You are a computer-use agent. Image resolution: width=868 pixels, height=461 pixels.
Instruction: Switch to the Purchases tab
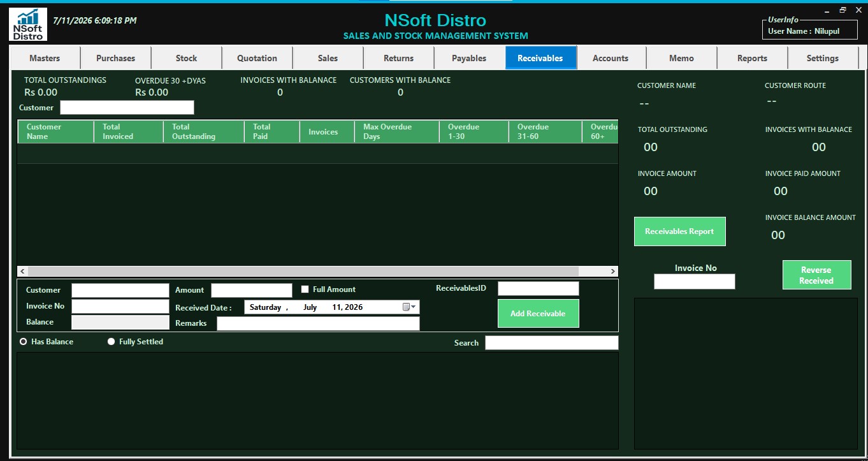pyautogui.click(x=115, y=58)
